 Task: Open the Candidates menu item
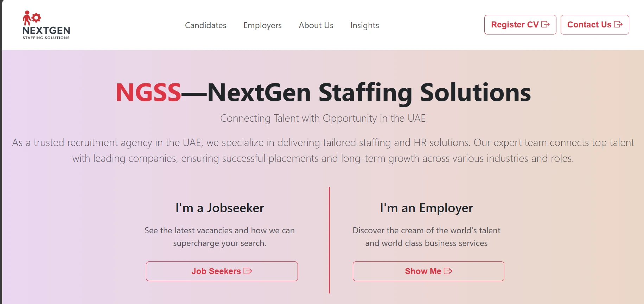click(x=205, y=25)
